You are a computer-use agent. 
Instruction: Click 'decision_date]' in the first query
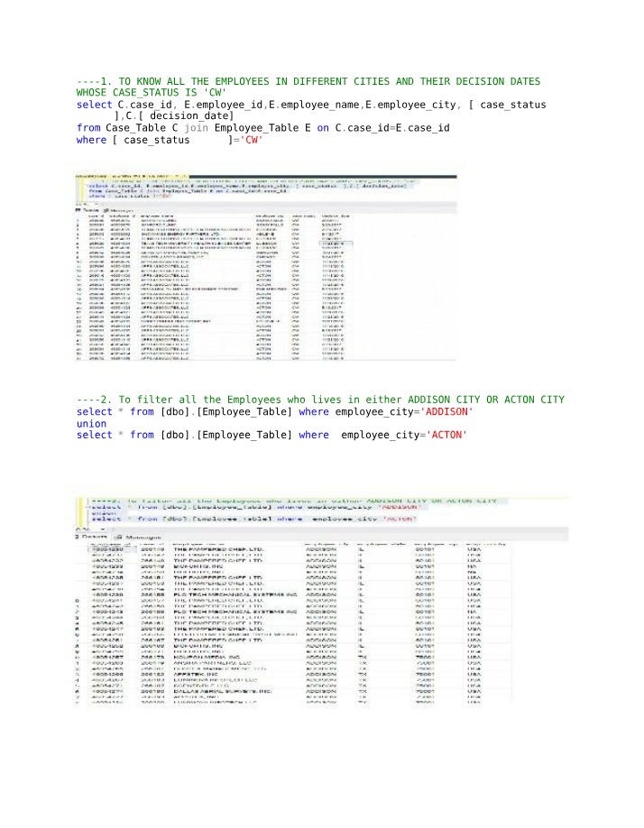(191, 115)
